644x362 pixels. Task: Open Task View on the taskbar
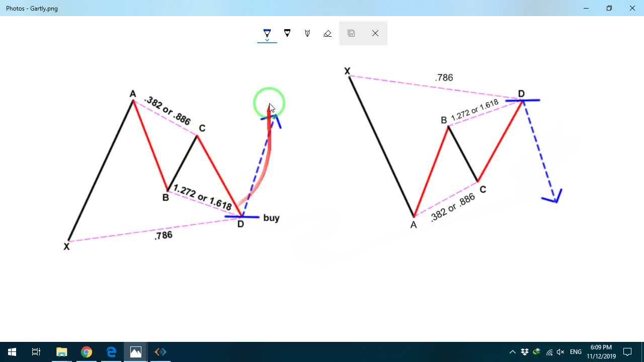click(36, 352)
